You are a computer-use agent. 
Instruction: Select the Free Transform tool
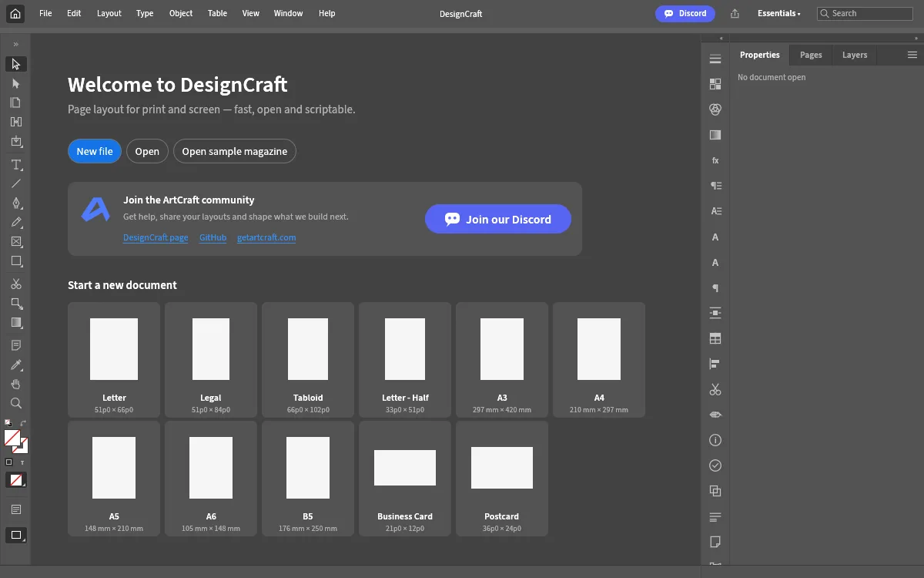coord(16,303)
